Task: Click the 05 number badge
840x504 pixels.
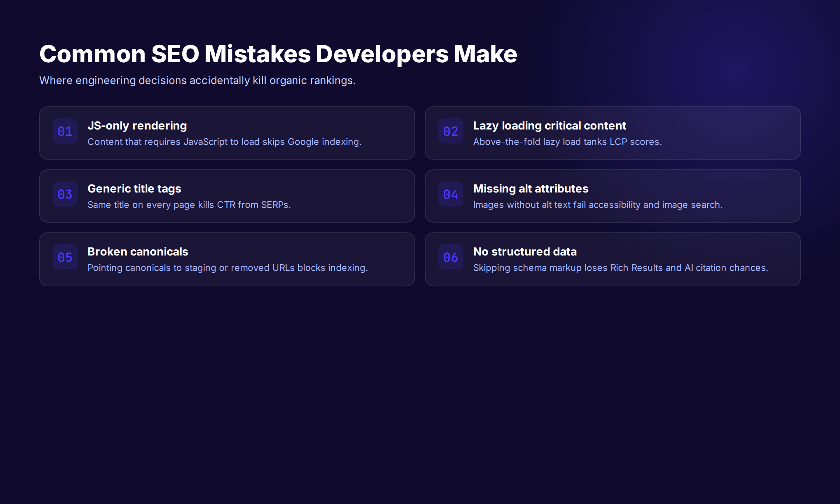Action: coord(65,257)
